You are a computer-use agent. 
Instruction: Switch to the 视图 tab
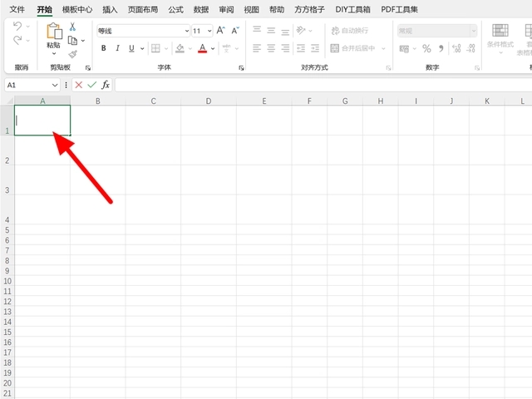[251, 9]
